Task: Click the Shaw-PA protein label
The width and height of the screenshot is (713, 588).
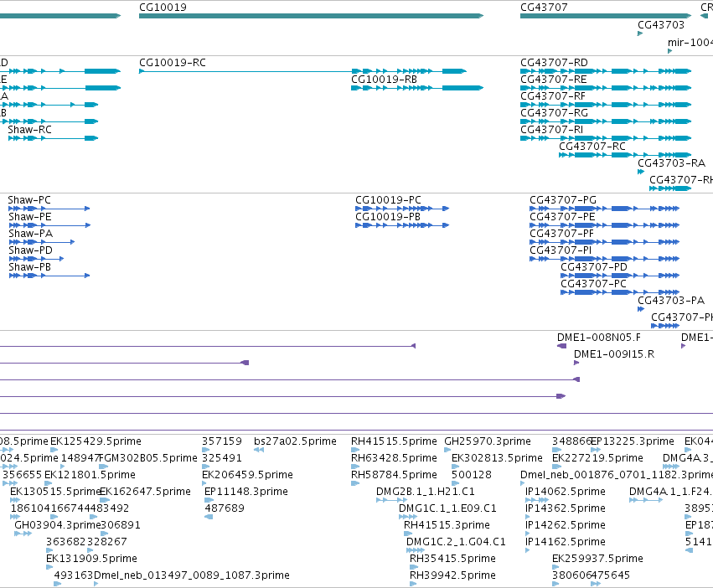Action: click(x=30, y=234)
